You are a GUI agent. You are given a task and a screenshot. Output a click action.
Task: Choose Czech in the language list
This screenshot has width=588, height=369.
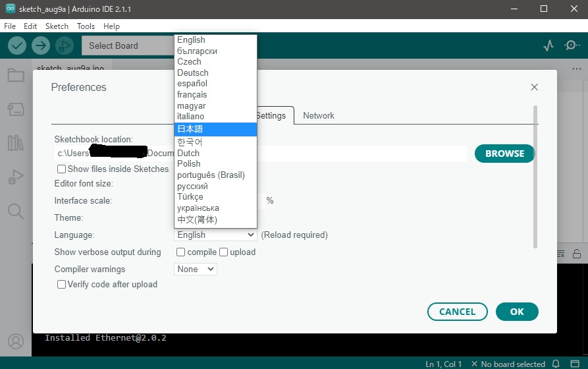[x=215, y=61]
